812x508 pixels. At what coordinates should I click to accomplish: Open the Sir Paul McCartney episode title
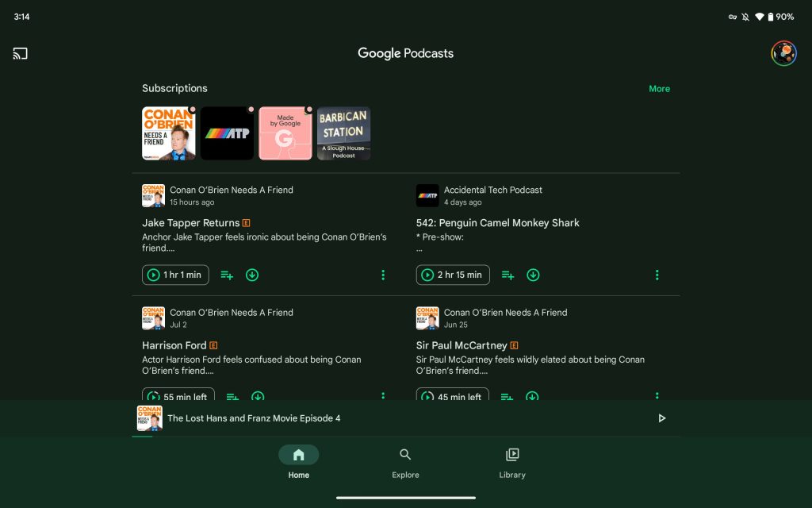pos(462,345)
